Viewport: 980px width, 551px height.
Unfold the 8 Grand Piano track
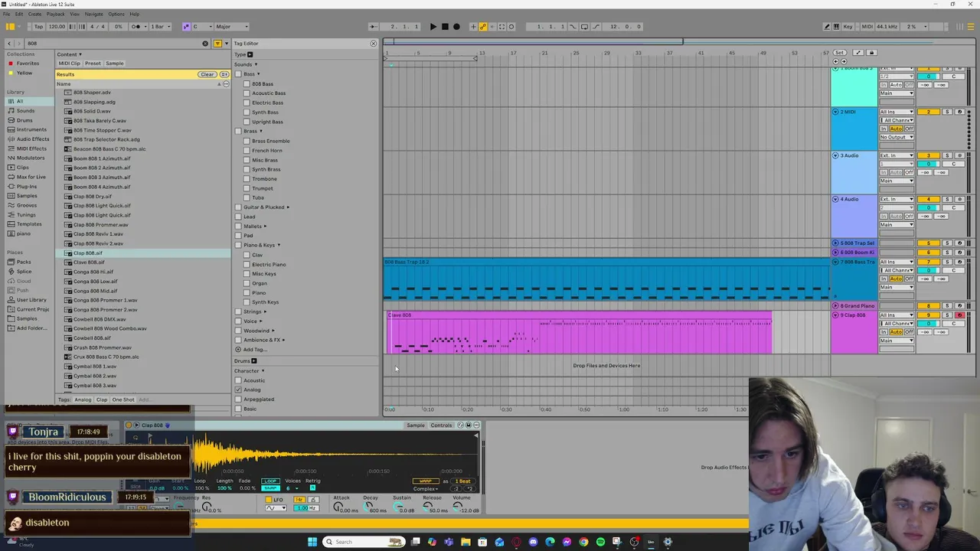click(x=835, y=306)
